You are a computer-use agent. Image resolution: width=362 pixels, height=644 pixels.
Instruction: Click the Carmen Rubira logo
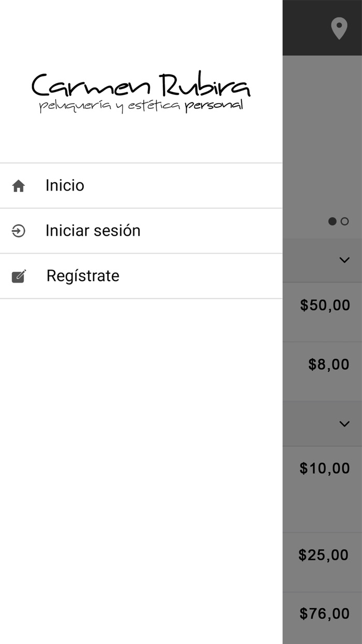point(141,86)
